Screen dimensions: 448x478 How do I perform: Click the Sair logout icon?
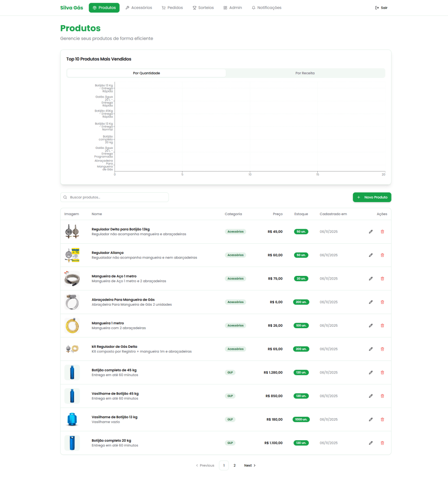(377, 7)
